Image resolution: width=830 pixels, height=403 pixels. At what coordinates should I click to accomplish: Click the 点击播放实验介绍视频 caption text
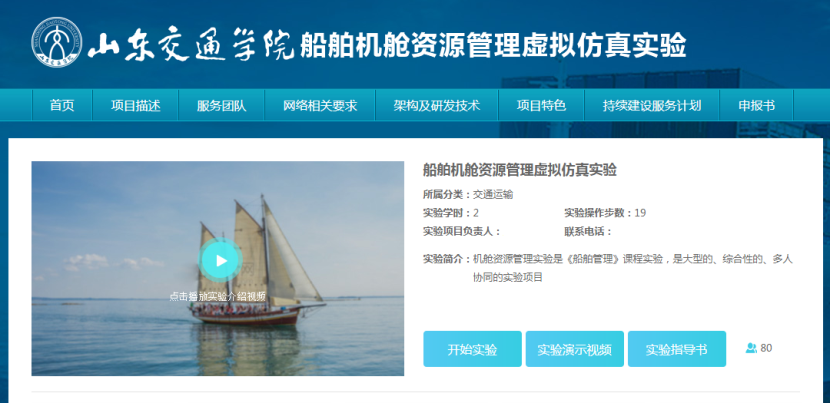coord(218,297)
